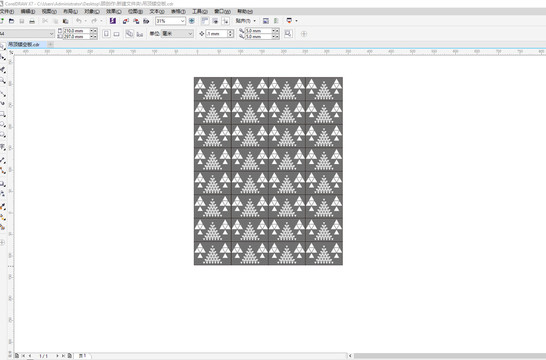Click the nudge distance .1 mm field
The height and width of the screenshot is (360, 546).
coord(216,34)
